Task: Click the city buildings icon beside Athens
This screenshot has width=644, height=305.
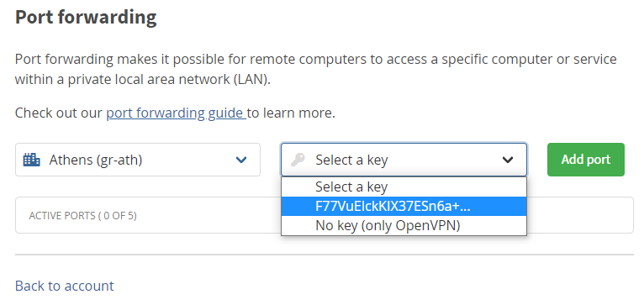Action: [32, 160]
